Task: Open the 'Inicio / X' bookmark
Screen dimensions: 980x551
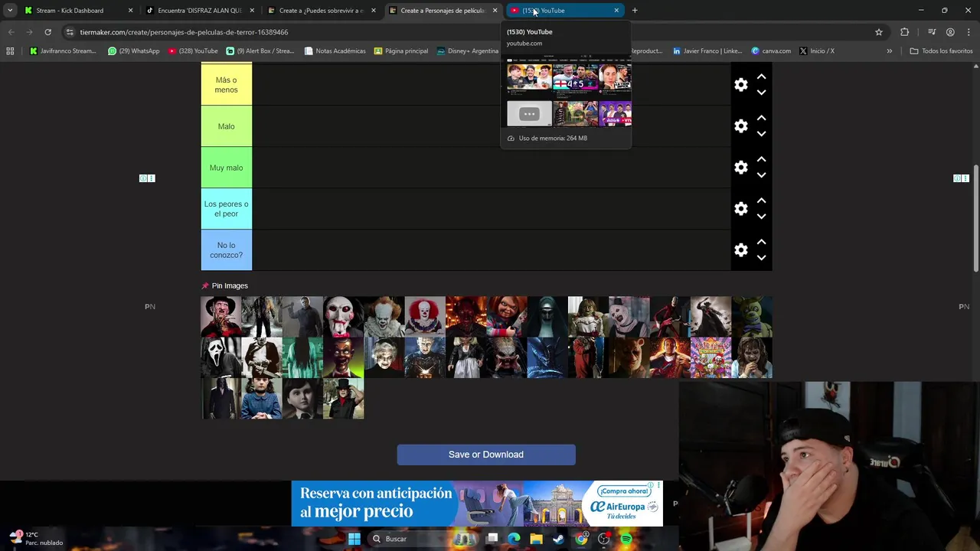Action: [x=817, y=51]
